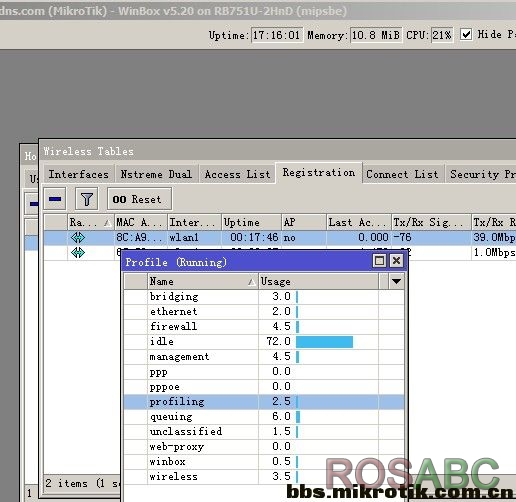
Task: Select the queuing row in Profile
Action: click(264, 417)
